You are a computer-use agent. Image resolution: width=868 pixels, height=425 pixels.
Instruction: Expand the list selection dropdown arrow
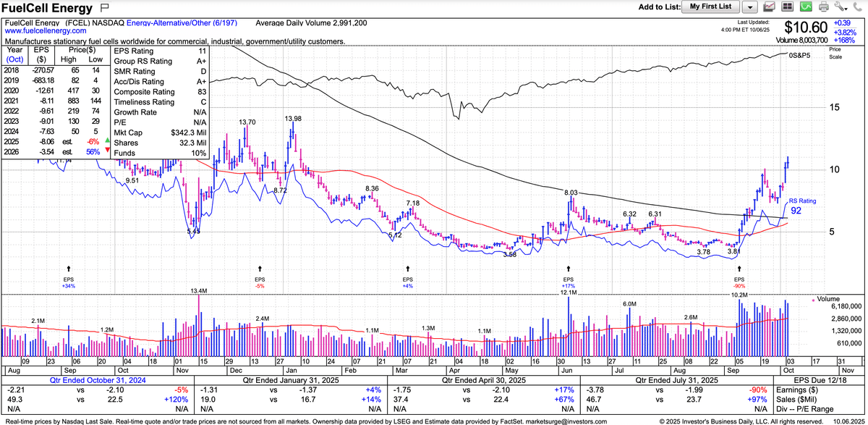click(x=750, y=7)
